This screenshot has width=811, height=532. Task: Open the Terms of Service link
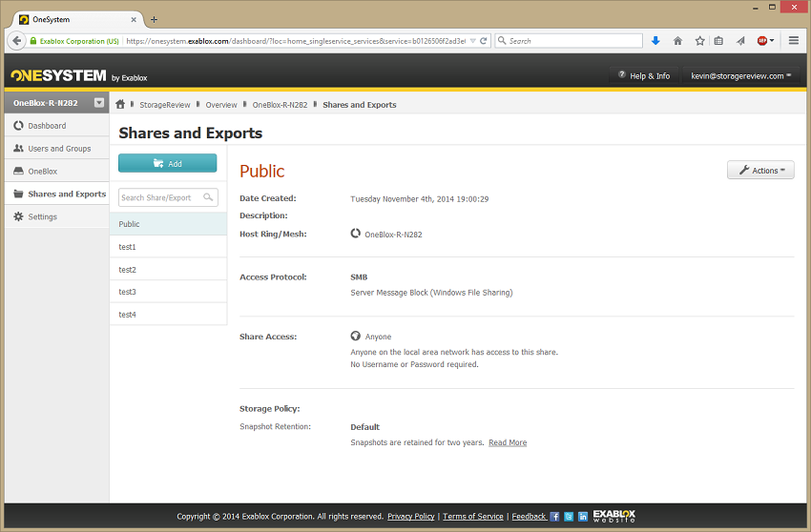472,517
